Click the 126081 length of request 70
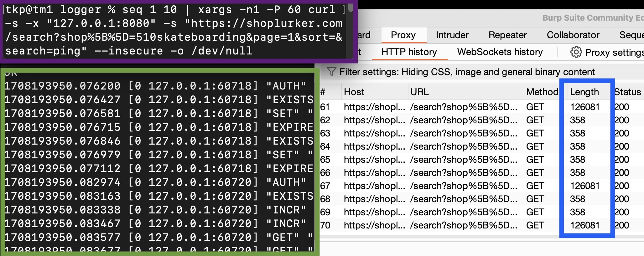 (585, 225)
